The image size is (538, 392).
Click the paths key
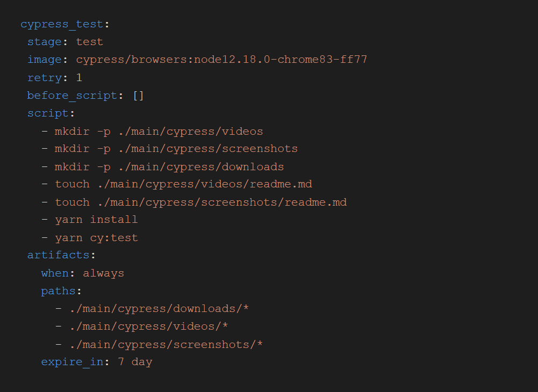pyautogui.click(x=58, y=291)
